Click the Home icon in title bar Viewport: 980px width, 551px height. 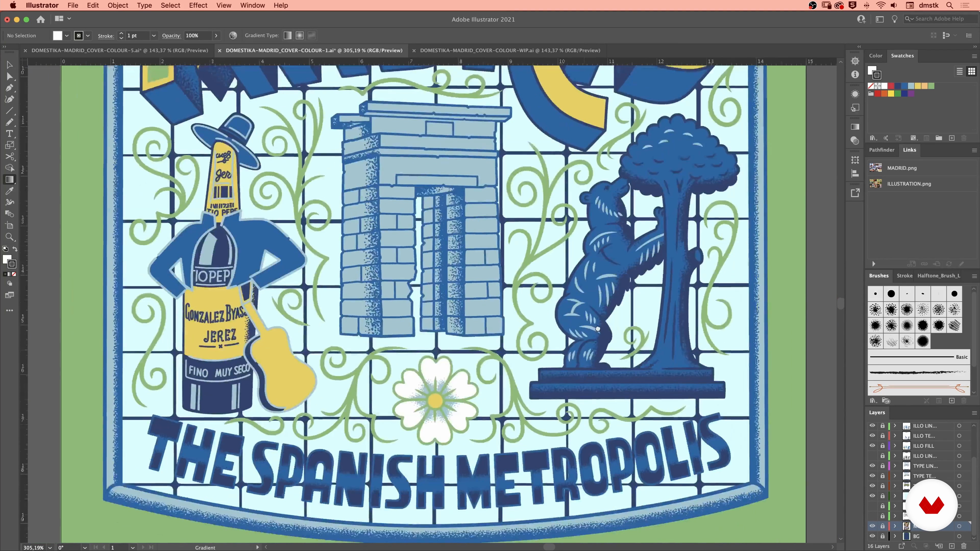(x=41, y=19)
